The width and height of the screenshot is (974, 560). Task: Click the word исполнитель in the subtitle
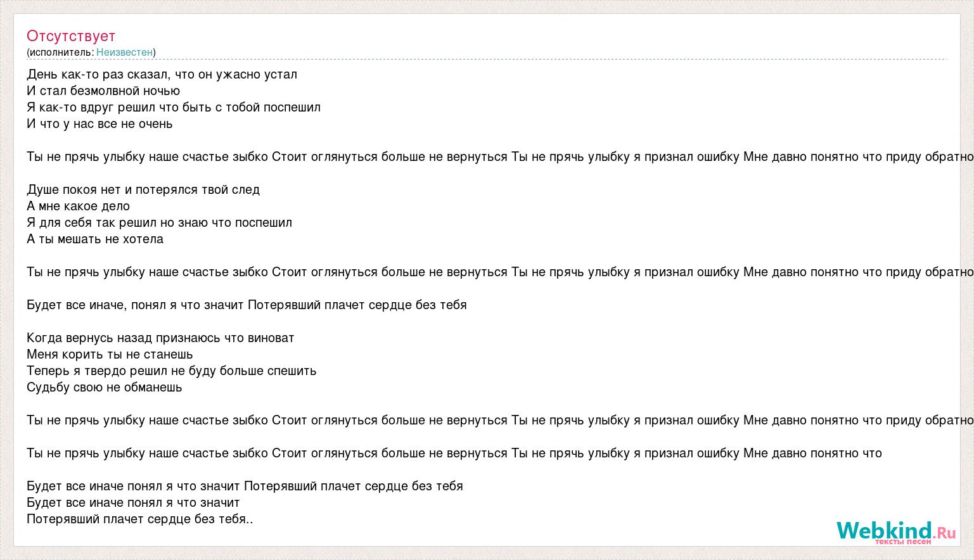pos(60,52)
